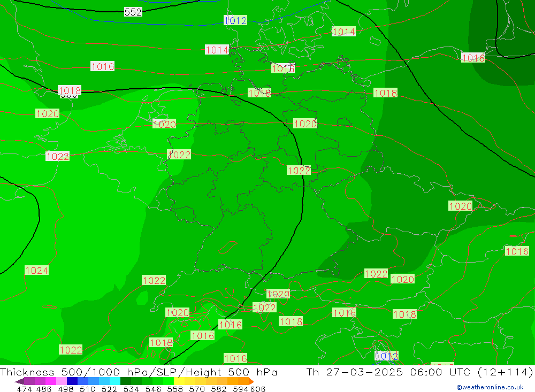Click the 552 height contour label
Viewport: 535px width, 392px height.
coord(133,12)
